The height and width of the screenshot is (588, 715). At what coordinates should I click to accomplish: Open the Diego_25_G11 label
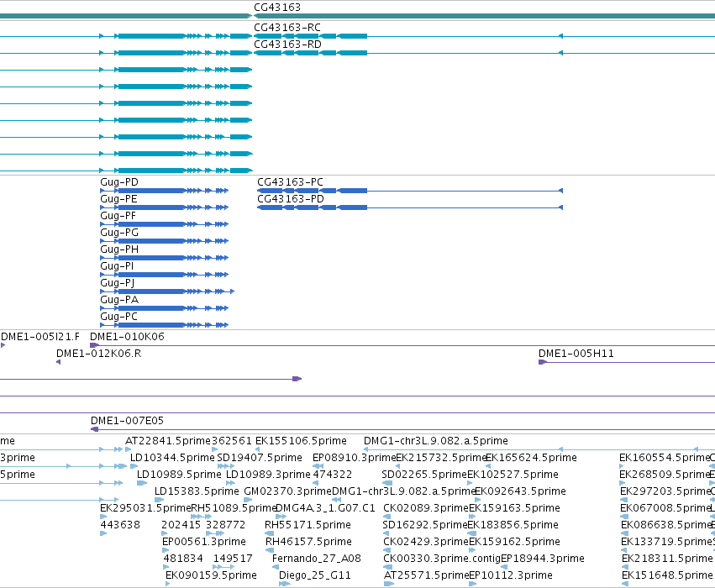tap(314, 575)
